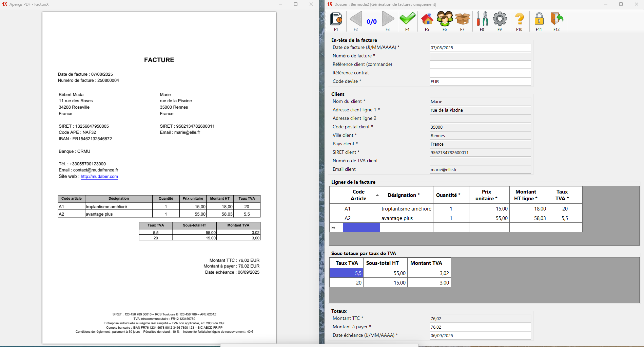Select the 'avantage plus' designation cell
The height and width of the screenshot is (347, 644).
[406, 218]
